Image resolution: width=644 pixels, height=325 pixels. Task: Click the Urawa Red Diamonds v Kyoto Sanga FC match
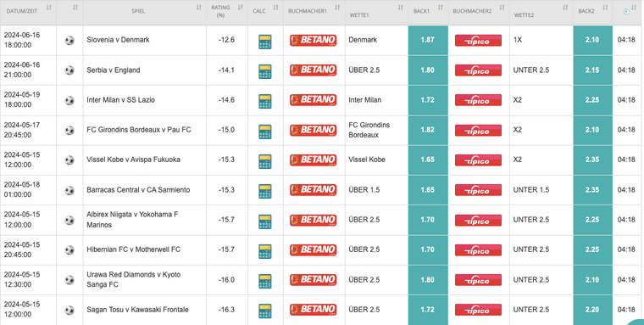(134, 279)
